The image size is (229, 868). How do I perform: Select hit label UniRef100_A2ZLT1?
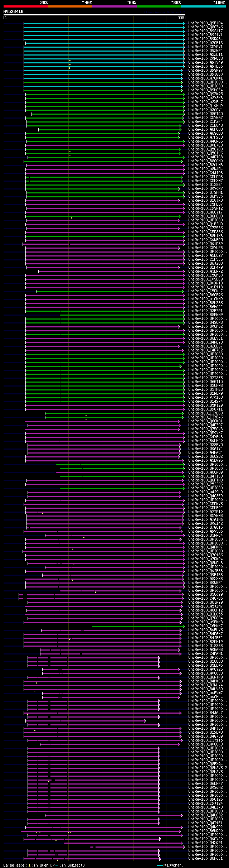[205, 54]
